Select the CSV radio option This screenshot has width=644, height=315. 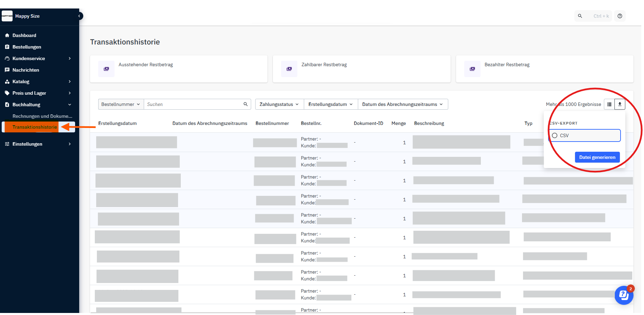pyautogui.click(x=555, y=135)
